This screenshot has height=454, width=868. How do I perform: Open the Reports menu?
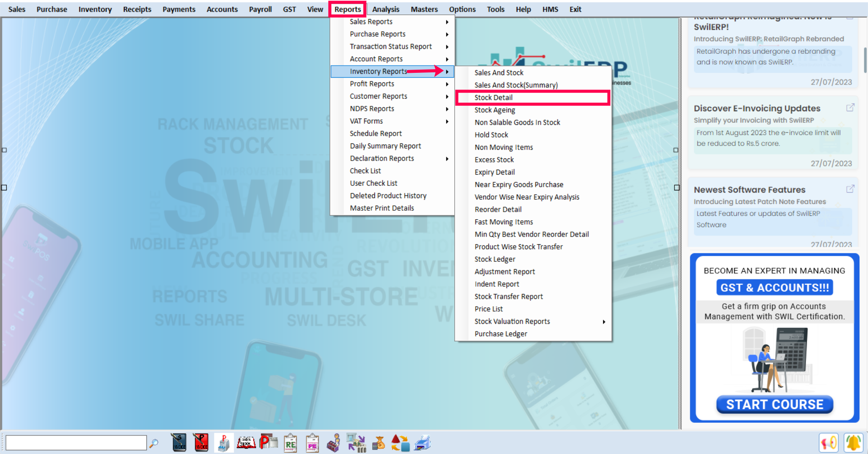[348, 9]
